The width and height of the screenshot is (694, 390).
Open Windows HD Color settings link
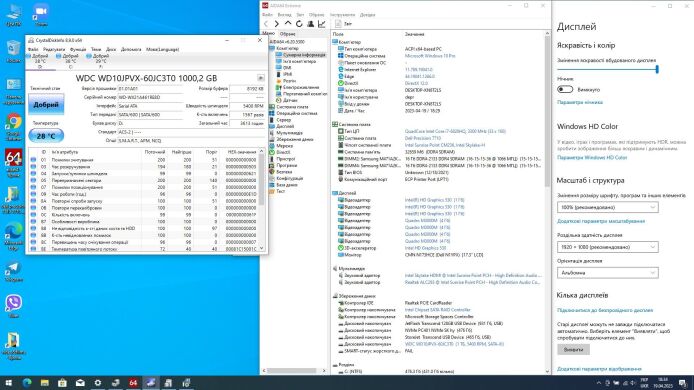(x=592, y=158)
